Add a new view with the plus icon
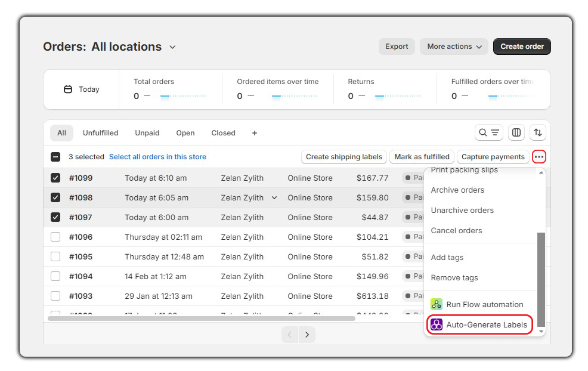The width and height of the screenshot is (588, 371). coord(254,133)
